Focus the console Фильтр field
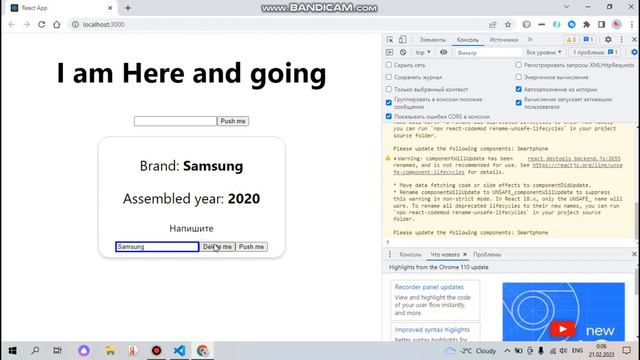 point(488,52)
